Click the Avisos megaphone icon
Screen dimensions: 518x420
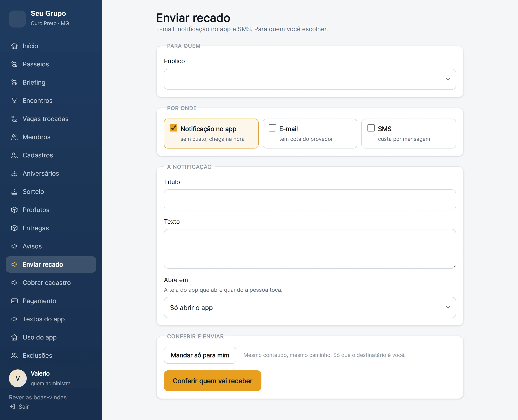[14, 246]
